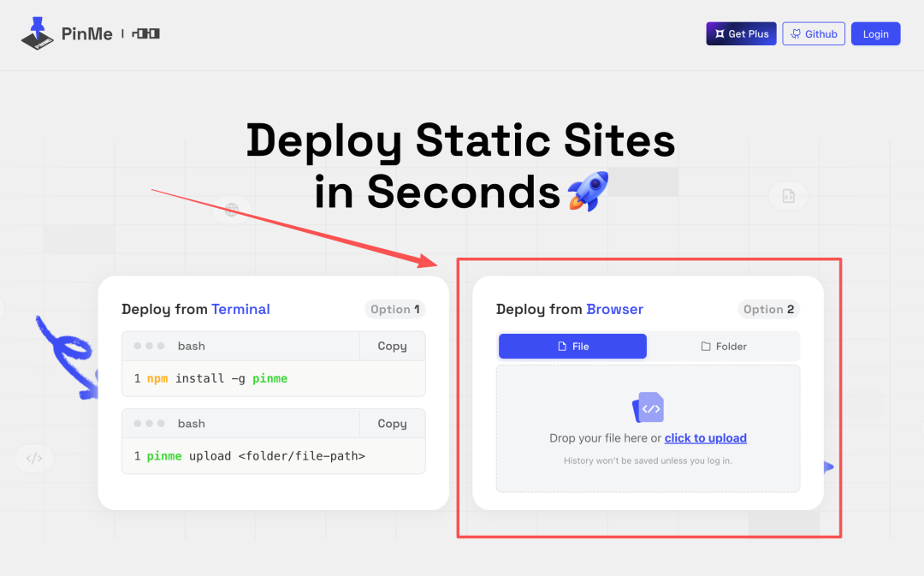Click the faded code file icon at right
The width and height of the screenshot is (924, 576).
pyautogui.click(x=789, y=196)
